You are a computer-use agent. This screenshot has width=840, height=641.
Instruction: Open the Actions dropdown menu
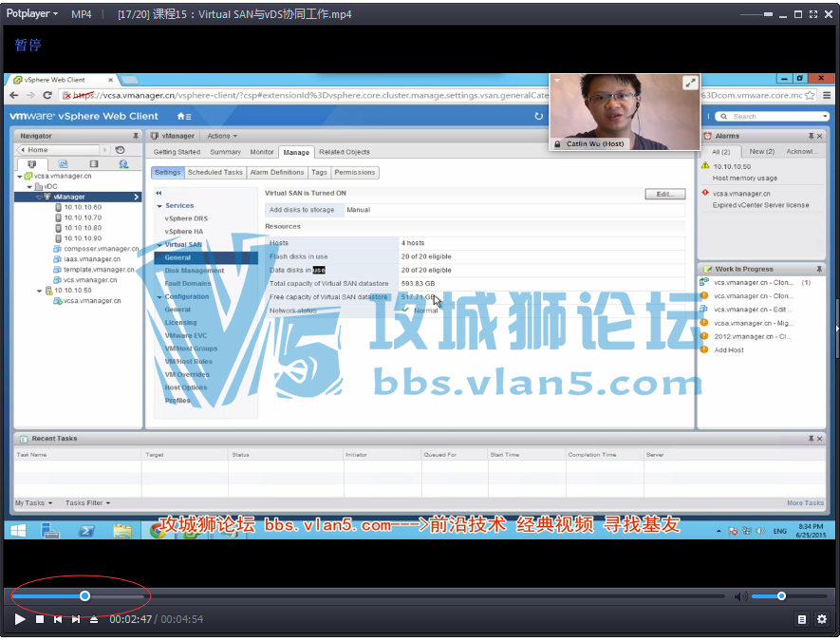[222, 136]
